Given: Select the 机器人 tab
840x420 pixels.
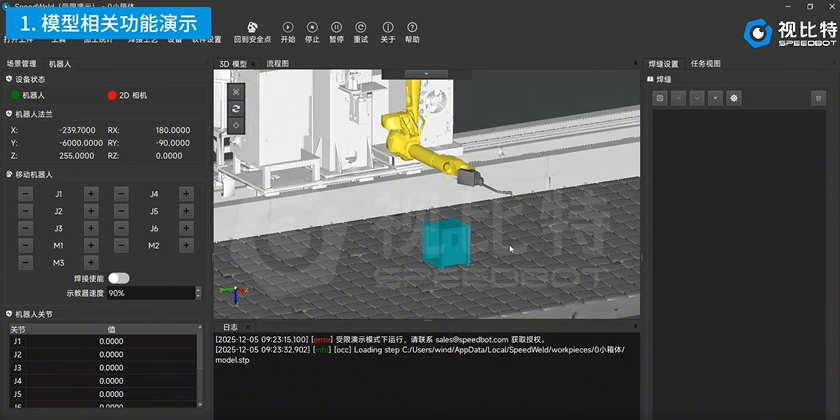Looking at the screenshot, I should pyautogui.click(x=59, y=64).
